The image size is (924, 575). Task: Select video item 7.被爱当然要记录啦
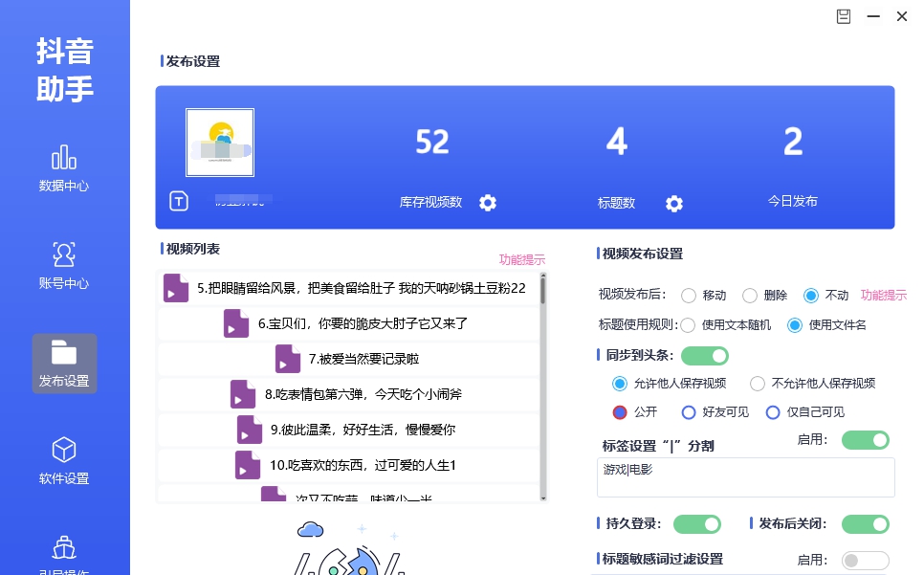pyautogui.click(x=374, y=360)
